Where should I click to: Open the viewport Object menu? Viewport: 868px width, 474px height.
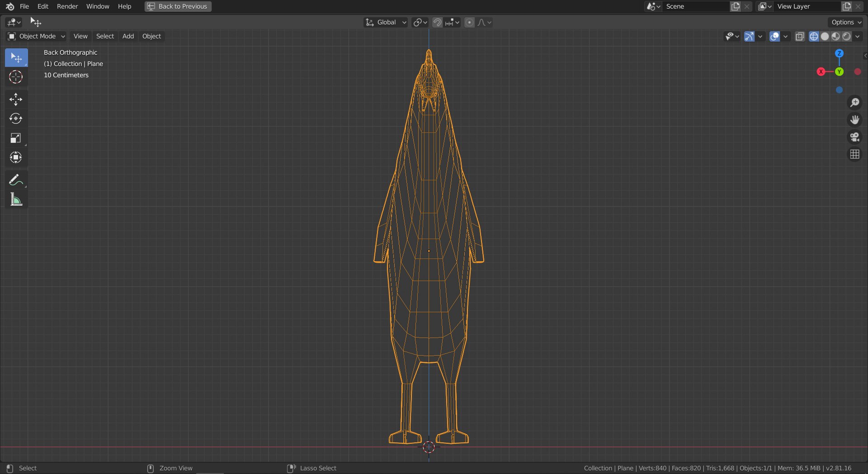151,36
